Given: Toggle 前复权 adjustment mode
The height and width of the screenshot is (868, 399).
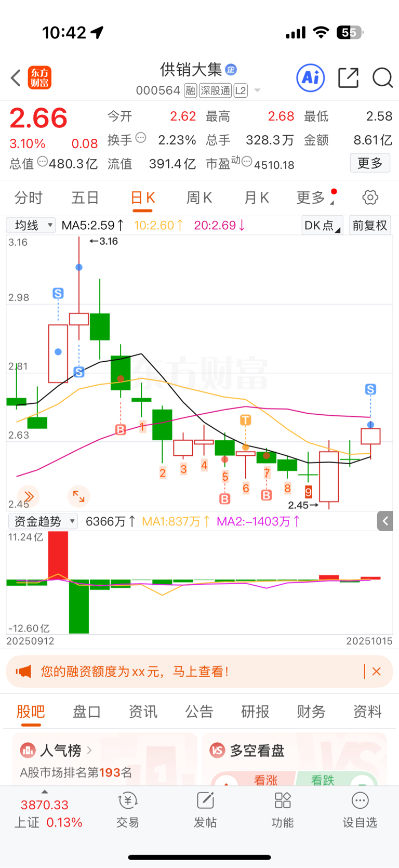Looking at the screenshot, I should coord(370,226).
